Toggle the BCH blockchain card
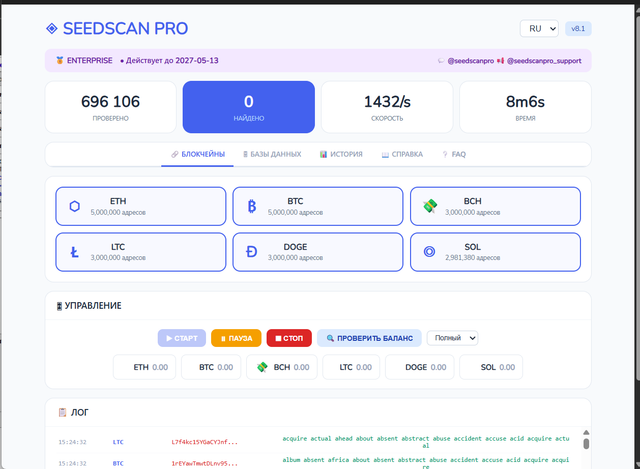640x469 pixels. (496, 206)
